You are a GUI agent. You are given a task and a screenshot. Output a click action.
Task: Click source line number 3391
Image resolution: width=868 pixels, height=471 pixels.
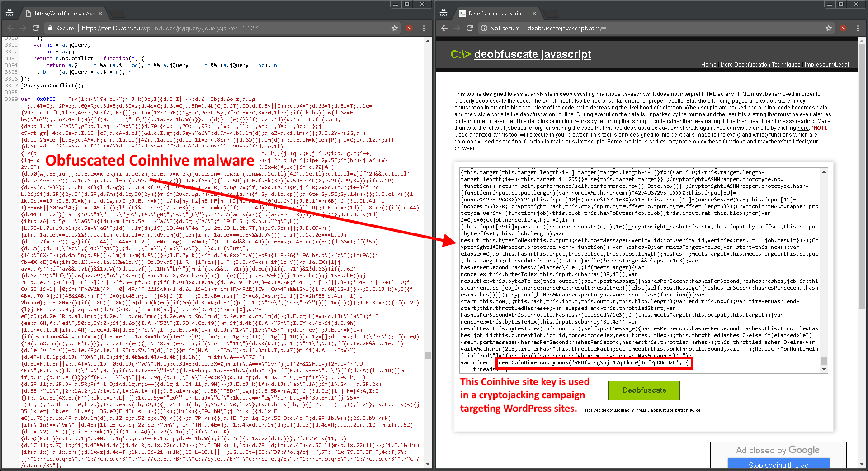tap(11, 45)
